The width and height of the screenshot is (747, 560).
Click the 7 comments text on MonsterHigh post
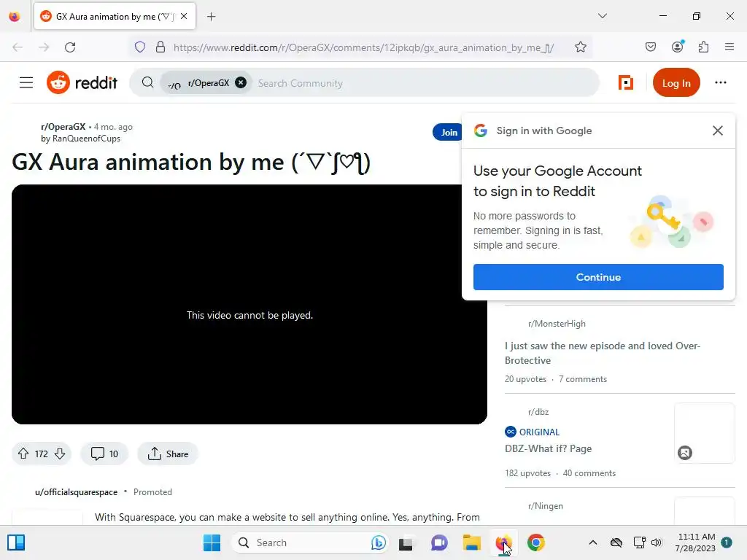(x=583, y=379)
